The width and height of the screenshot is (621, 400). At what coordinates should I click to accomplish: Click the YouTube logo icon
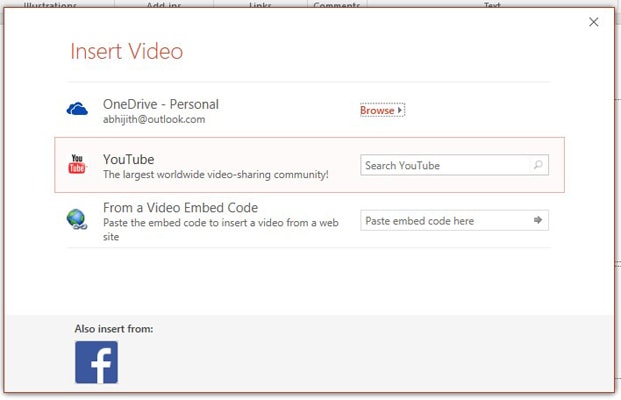[77, 164]
